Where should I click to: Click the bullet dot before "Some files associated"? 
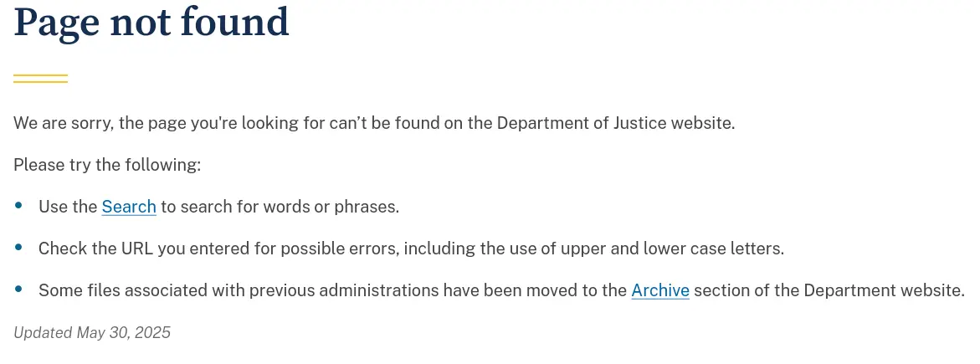[19, 289]
